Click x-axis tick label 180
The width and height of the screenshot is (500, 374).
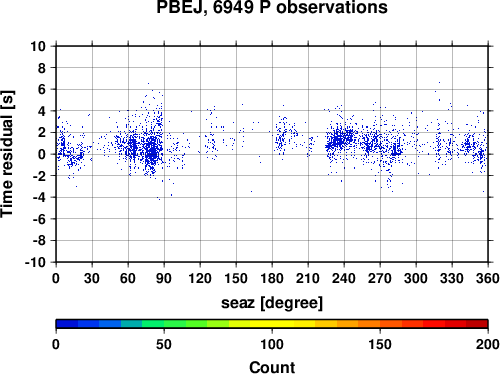(272, 278)
